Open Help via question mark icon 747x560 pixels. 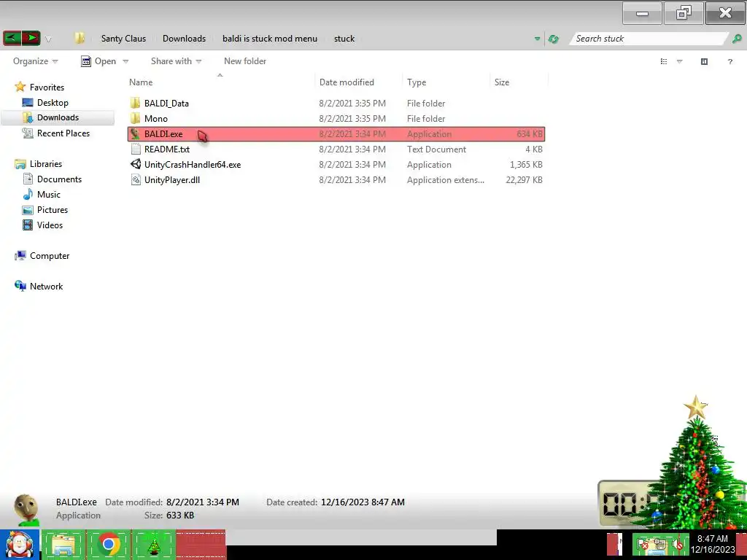click(729, 61)
